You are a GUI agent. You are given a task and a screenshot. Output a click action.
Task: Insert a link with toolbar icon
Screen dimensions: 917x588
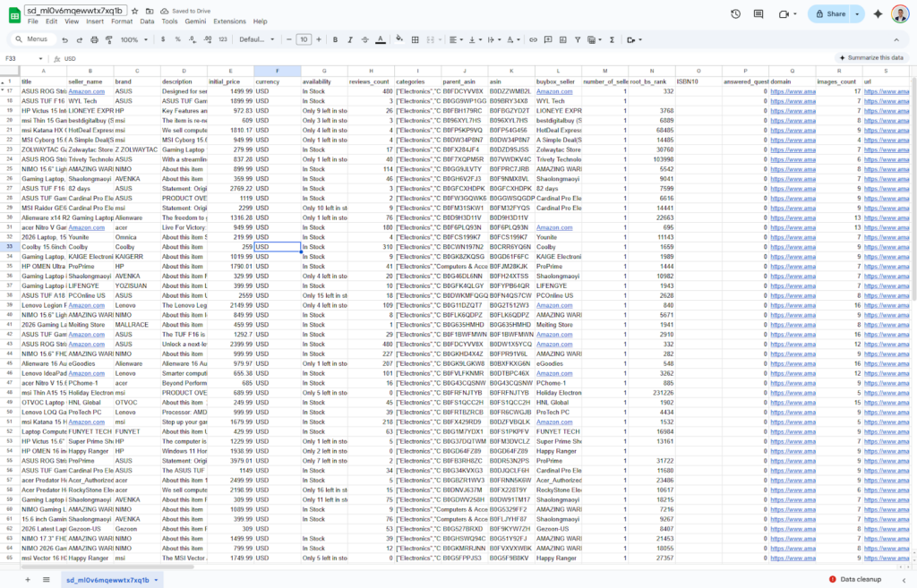[x=533, y=39]
